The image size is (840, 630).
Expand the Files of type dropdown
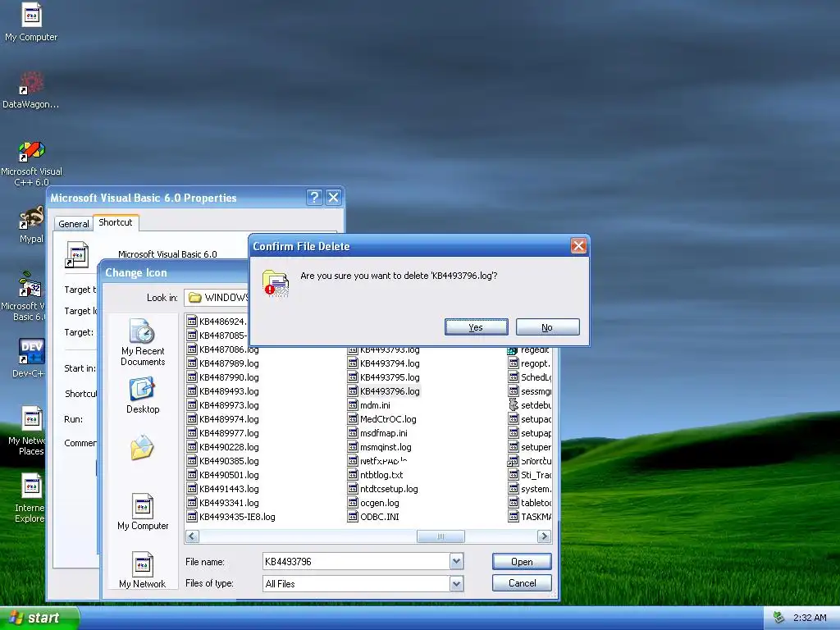456,584
